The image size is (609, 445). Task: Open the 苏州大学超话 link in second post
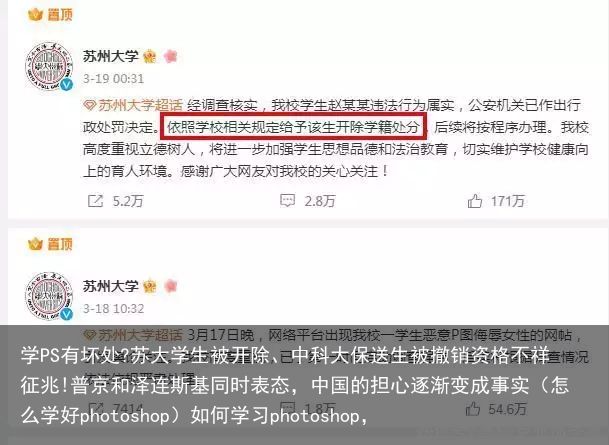tap(133, 335)
